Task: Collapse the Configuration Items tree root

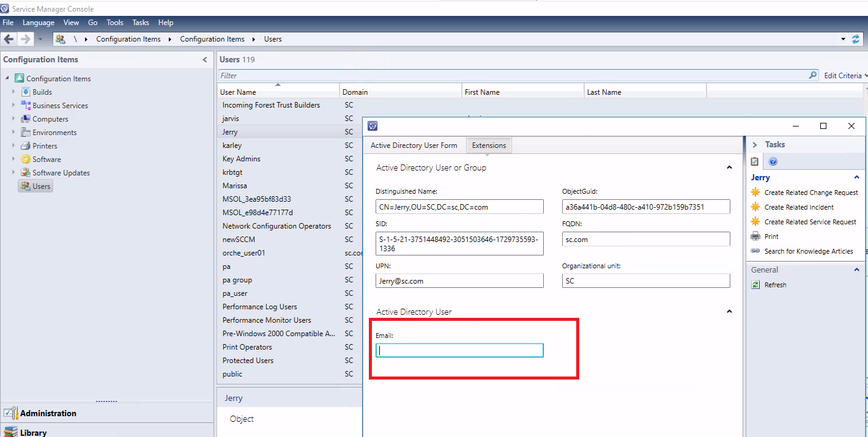Action: coord(7,78)
